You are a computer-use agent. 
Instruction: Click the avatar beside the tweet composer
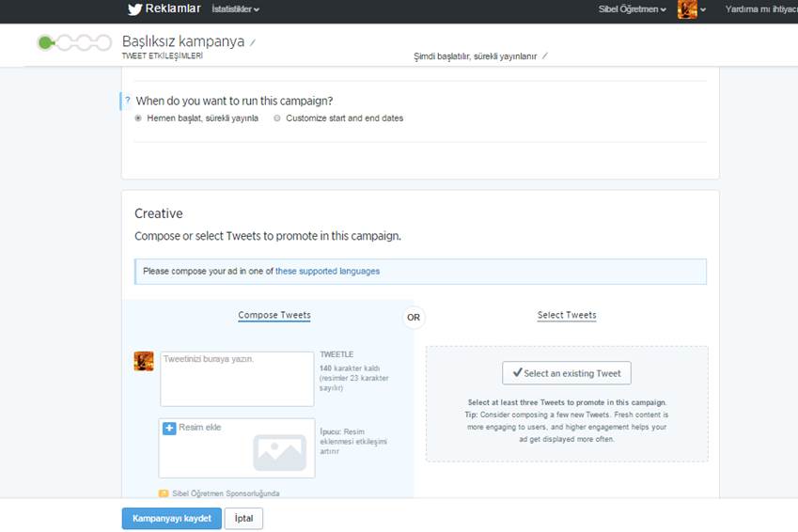(144, 361)
